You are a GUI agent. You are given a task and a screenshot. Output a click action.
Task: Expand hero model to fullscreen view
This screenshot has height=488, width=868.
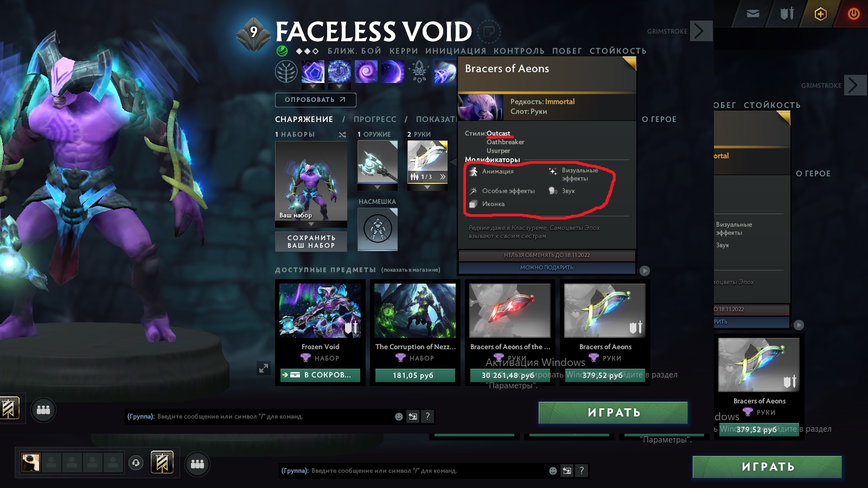264,368
